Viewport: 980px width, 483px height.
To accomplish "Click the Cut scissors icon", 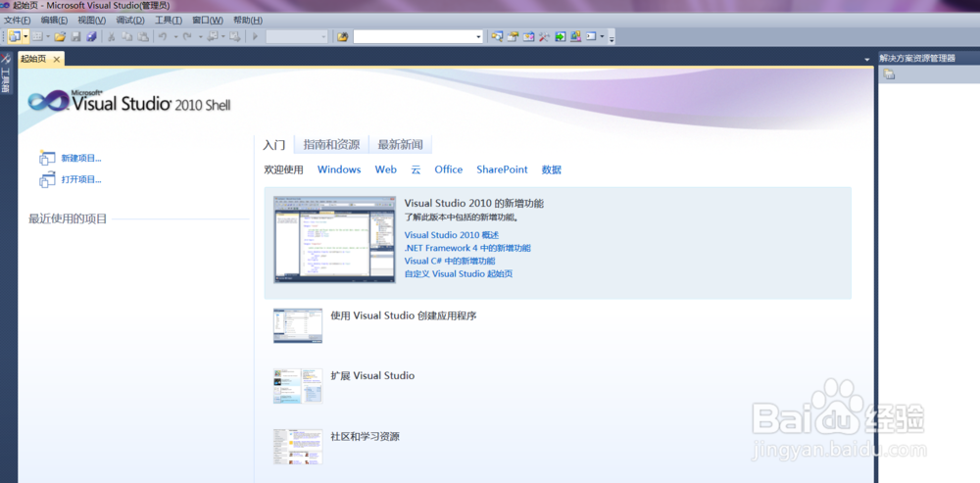I will click(x=112, y=37).
